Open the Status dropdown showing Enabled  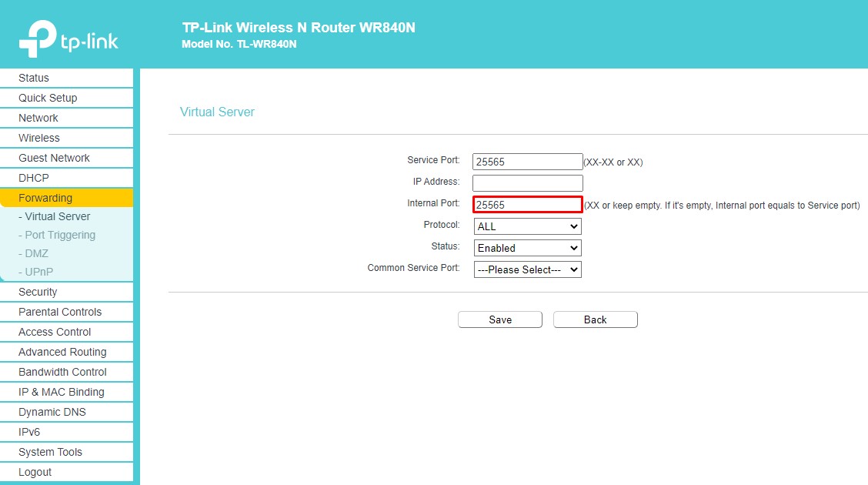click(528, 247)
